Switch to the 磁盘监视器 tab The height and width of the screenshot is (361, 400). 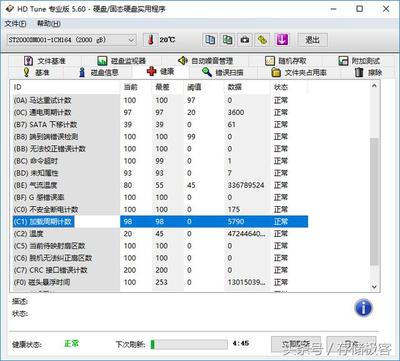click(x=122, y=61)
